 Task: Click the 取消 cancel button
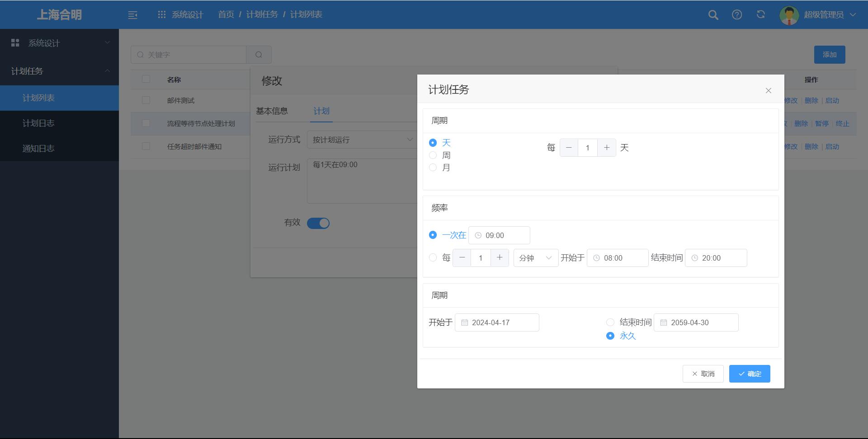click(x=703, y=374)
